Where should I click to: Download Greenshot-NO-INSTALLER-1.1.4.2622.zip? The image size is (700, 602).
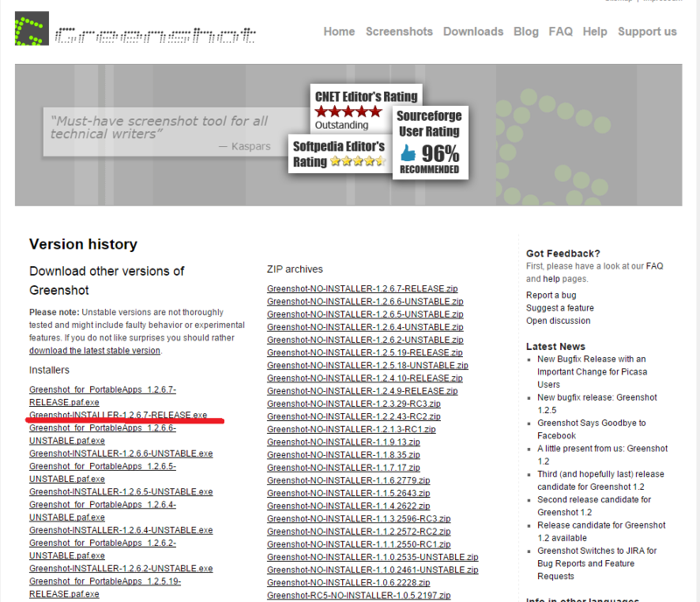pos(348,506)
